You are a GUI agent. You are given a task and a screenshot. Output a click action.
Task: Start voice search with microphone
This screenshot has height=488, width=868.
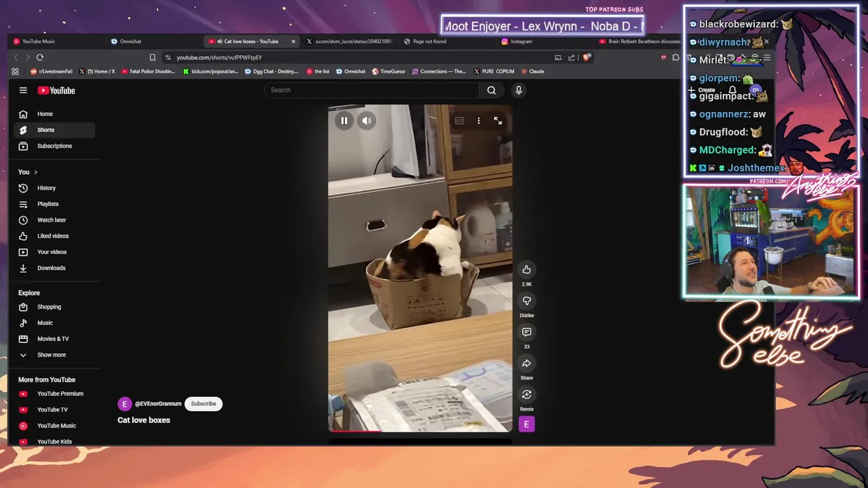coord(519,90)
